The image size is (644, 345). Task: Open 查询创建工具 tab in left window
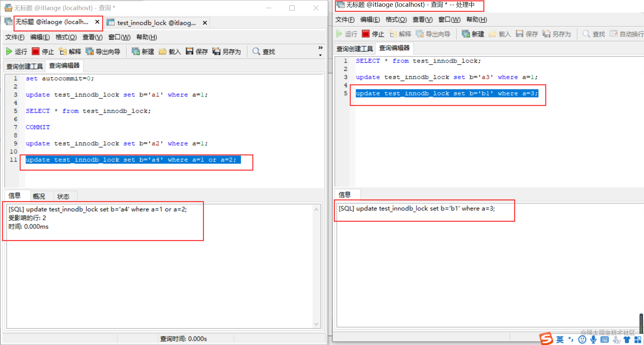[x=24, y=66]
